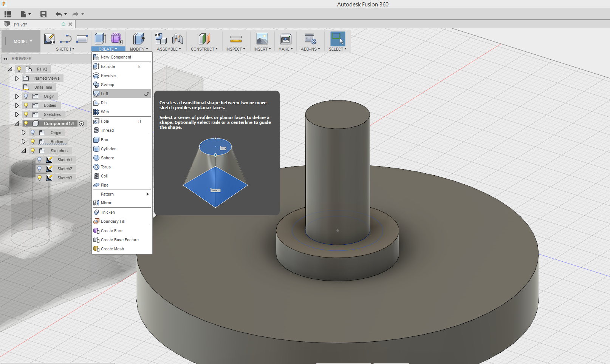Toggle visibility bulb of Sketch2
This screenshot has height=364, width=610.
(40, 169)
